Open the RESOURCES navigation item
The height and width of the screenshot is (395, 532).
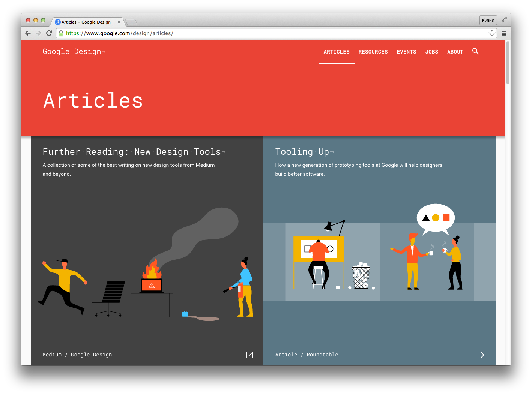click(373, 52)
